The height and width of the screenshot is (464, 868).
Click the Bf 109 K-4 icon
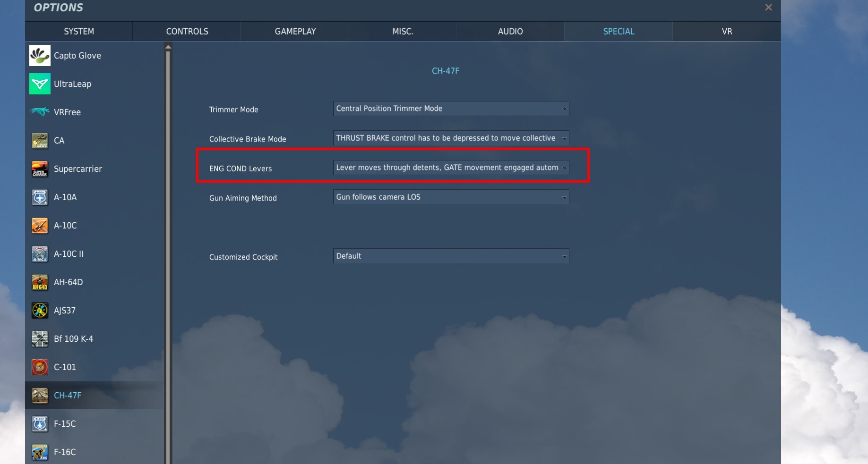(40, 339)
